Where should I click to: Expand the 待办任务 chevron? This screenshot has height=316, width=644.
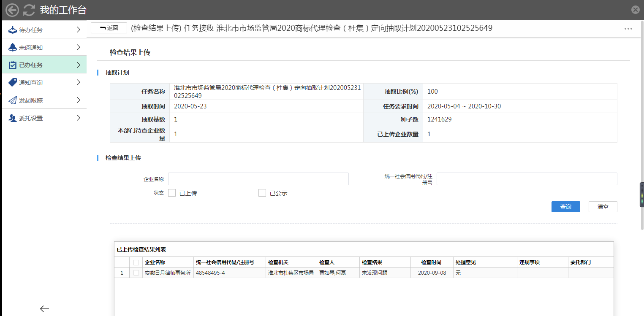coord(78,30)
